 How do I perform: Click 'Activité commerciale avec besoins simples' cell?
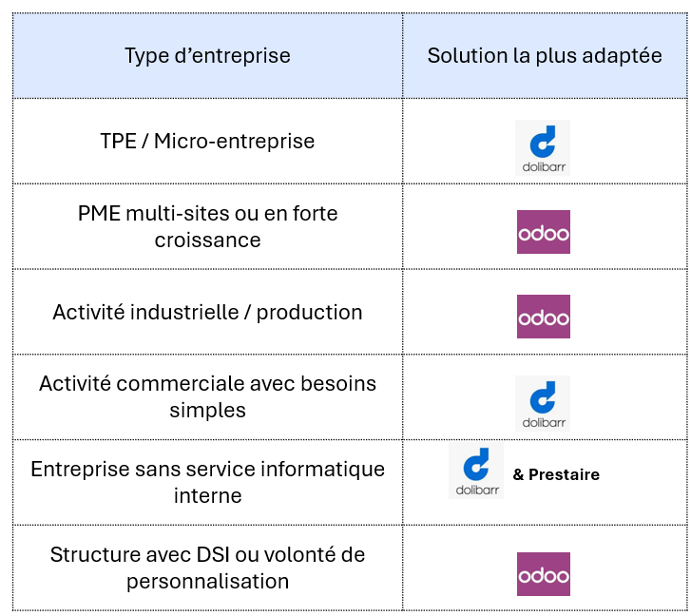pyautogui.click(x=207, y=397)
